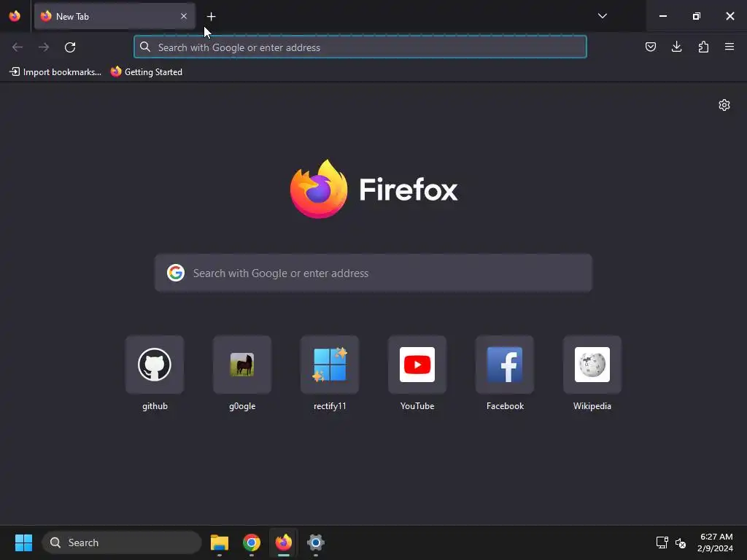Open the Facebook shortcut tile
747x560 pixels.
(x=505, y=365)
